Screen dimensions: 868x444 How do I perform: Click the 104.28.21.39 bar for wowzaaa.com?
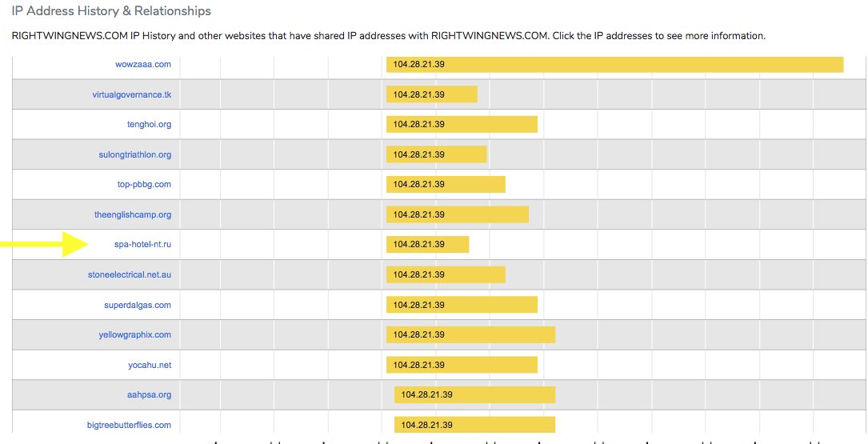[615, 64]
